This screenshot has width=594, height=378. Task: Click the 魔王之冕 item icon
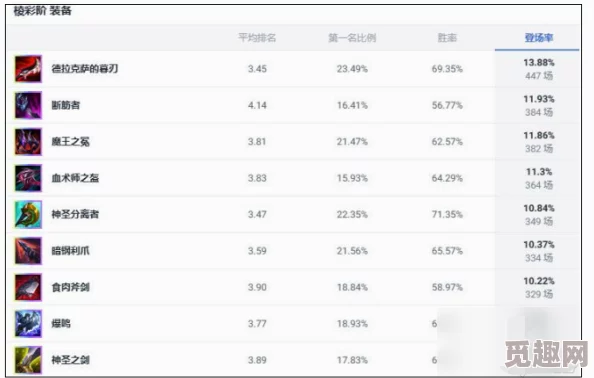tap(28, 142)
